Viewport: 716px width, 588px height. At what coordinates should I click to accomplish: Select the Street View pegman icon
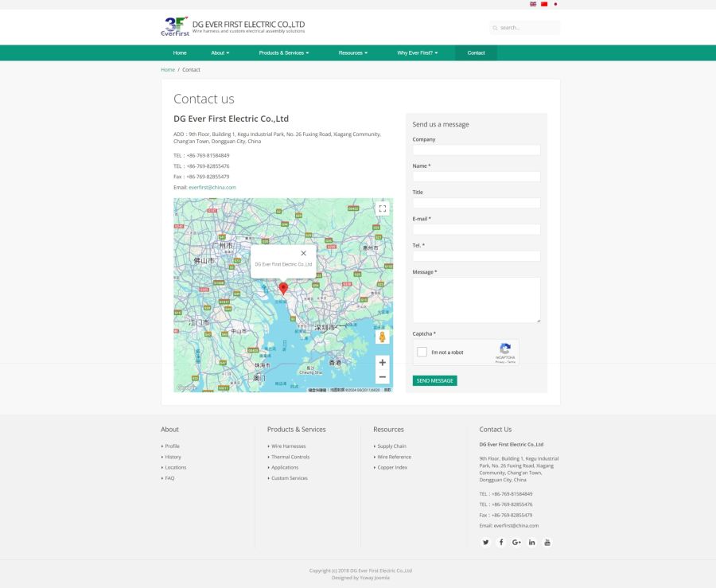coord(383,337)
